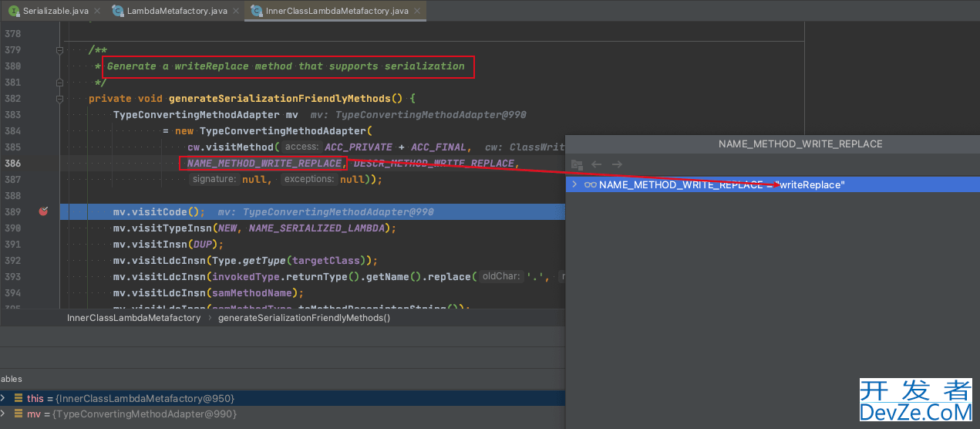The width and height of the screenshot is (980, 429).
Task: Click the field icon beside 'mv' variable
Action: 19,414
